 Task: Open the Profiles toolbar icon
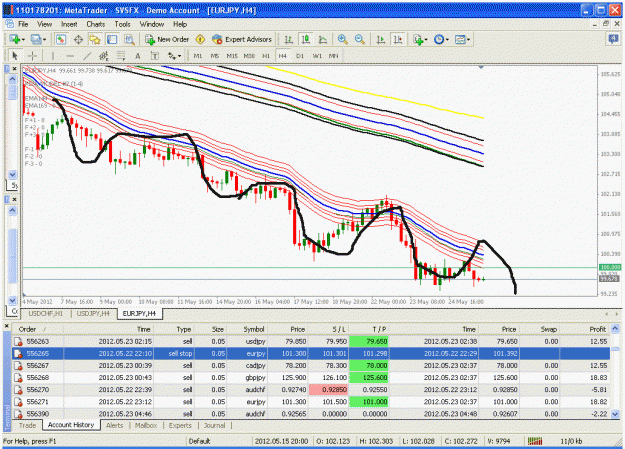(x=38, y=39)
